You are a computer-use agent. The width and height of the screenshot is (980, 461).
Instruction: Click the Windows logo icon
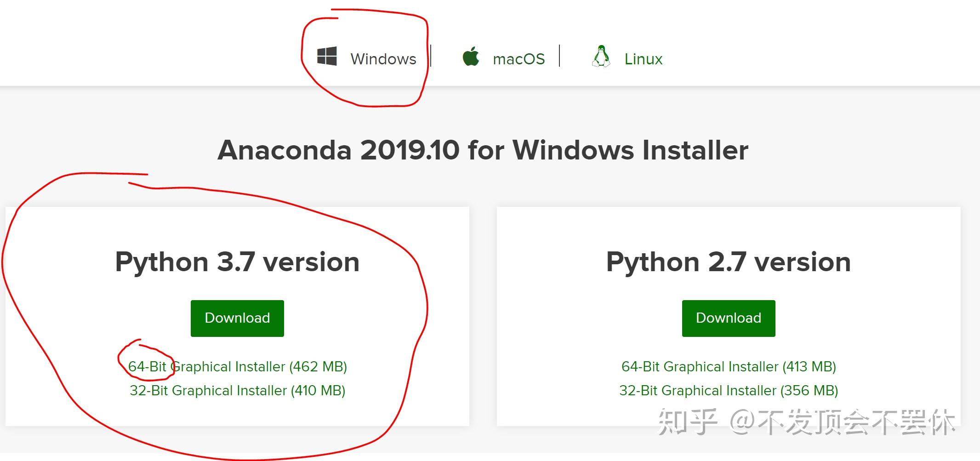(327, 57)
